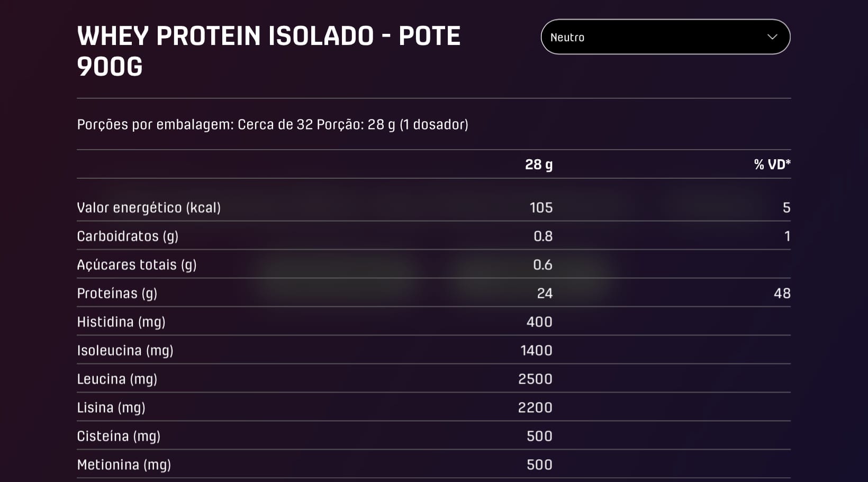
Task: Open the Neutro flavor dropdown
Action: (665, 37)
